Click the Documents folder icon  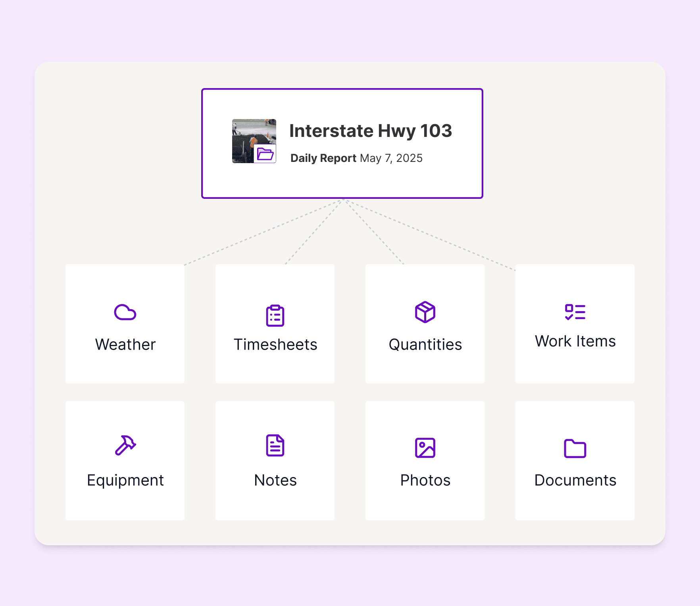pos(575,448)
